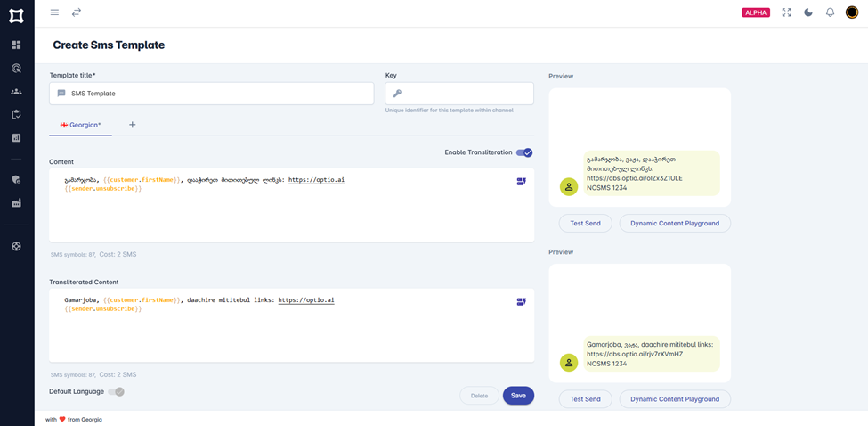Open the support lifebuoy icon in sidebar
The width and height of the screenshot is (868, 426).
(17, 246)
